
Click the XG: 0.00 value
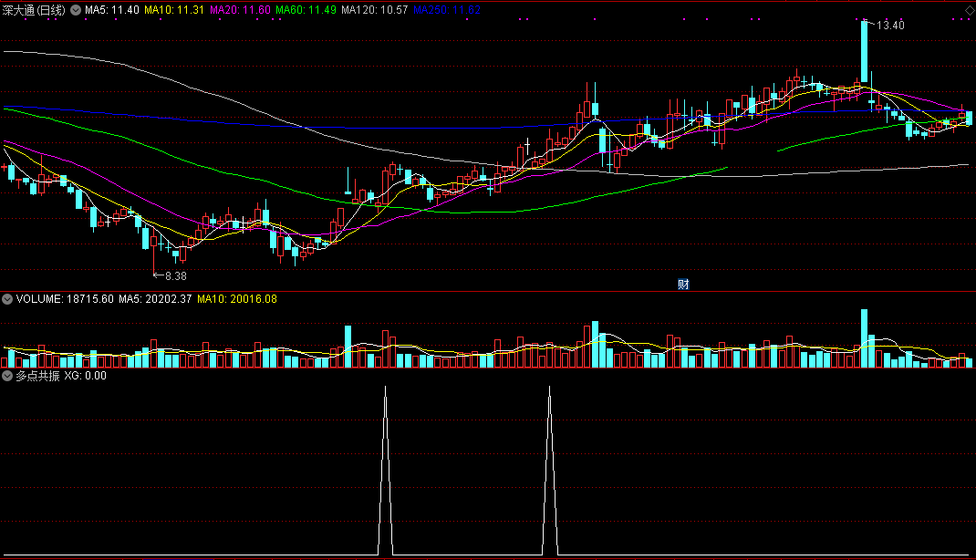pos(85,376)
